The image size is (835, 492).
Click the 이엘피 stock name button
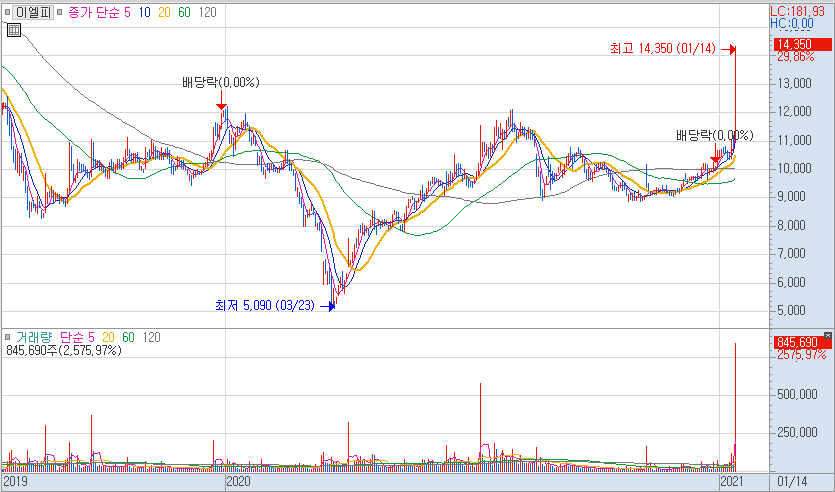tap(33, 12)
